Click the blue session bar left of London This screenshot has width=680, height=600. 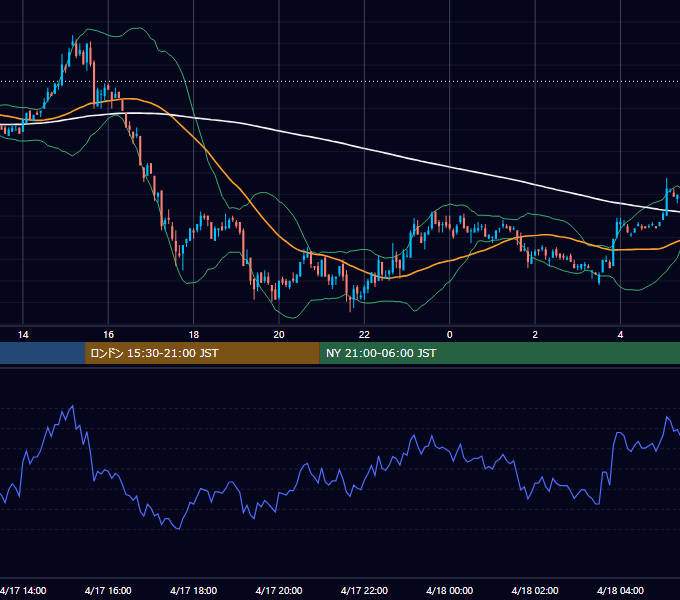pos(42,353)
